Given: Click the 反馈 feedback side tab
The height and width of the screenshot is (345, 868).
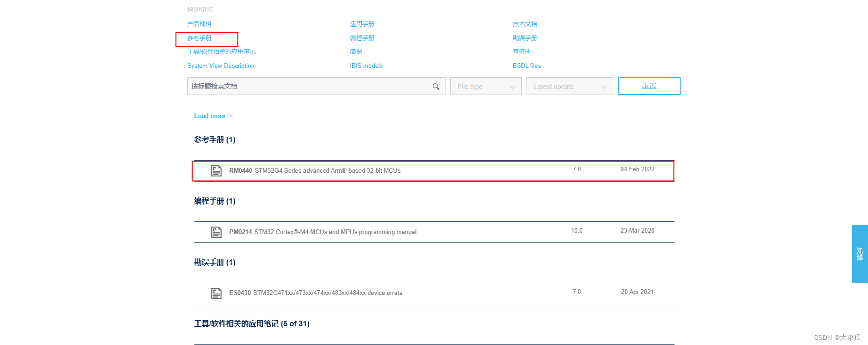Looking at the screenshot, I should (x=860, y=254).
